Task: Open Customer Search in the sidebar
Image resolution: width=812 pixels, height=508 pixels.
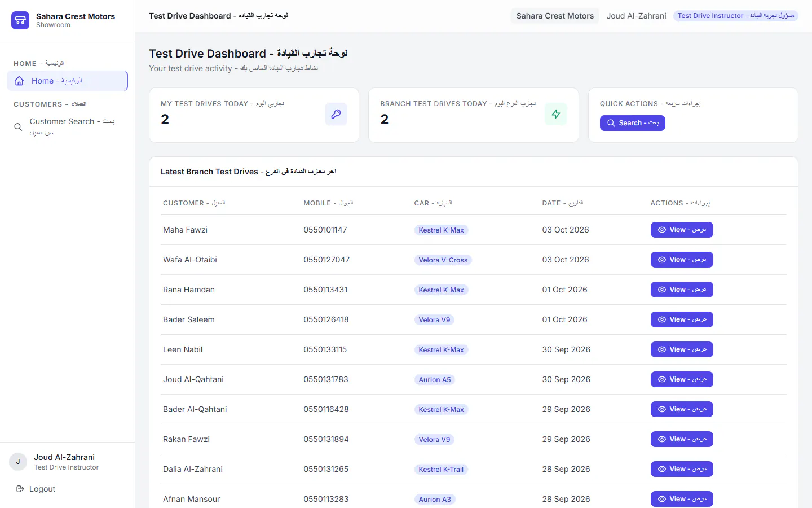Action: click(67, 126)
